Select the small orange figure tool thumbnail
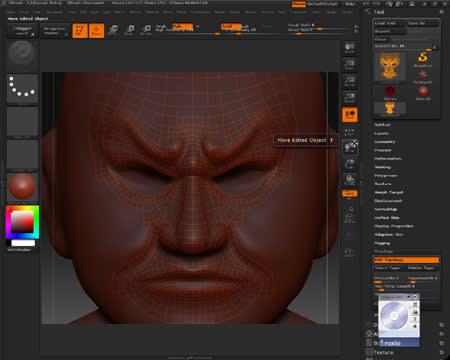 click(x=390, y=109)
